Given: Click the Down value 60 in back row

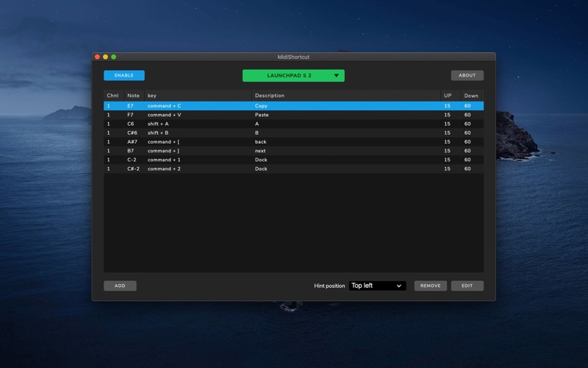Looking at the screenshot, I should (x=467, y=142).
